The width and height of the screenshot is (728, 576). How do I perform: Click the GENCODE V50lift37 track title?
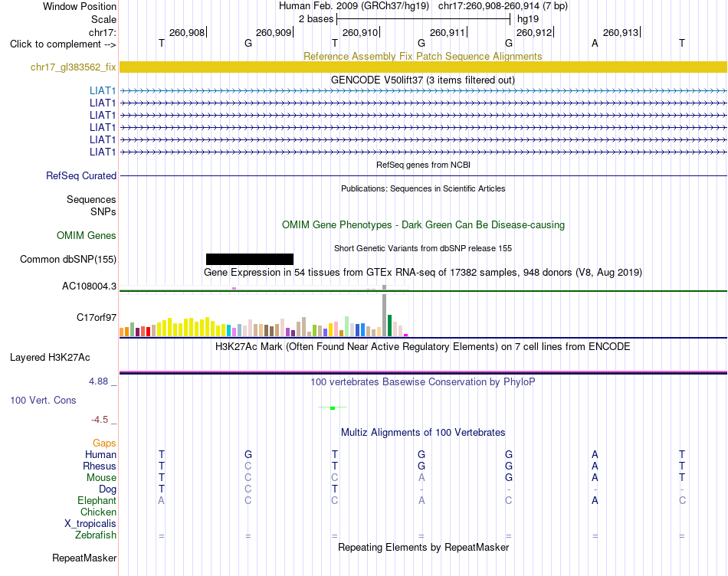pyautogui.click(x=423, y=80)
